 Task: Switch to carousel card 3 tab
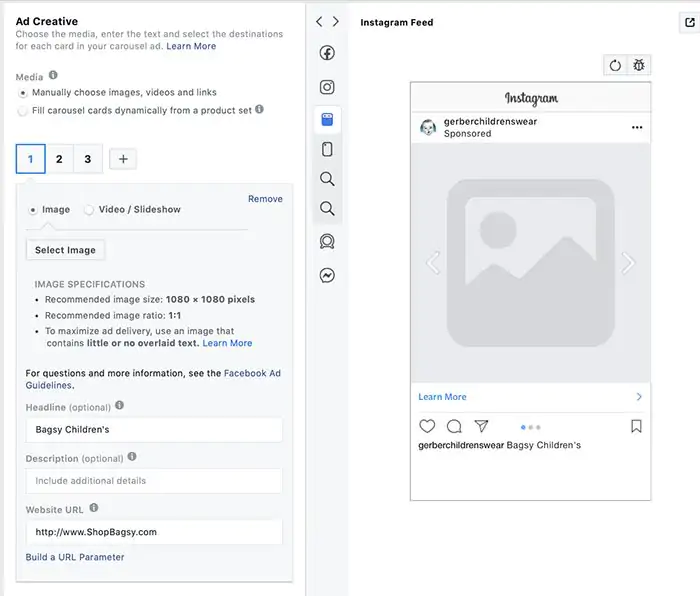click(x=88, y=159)
